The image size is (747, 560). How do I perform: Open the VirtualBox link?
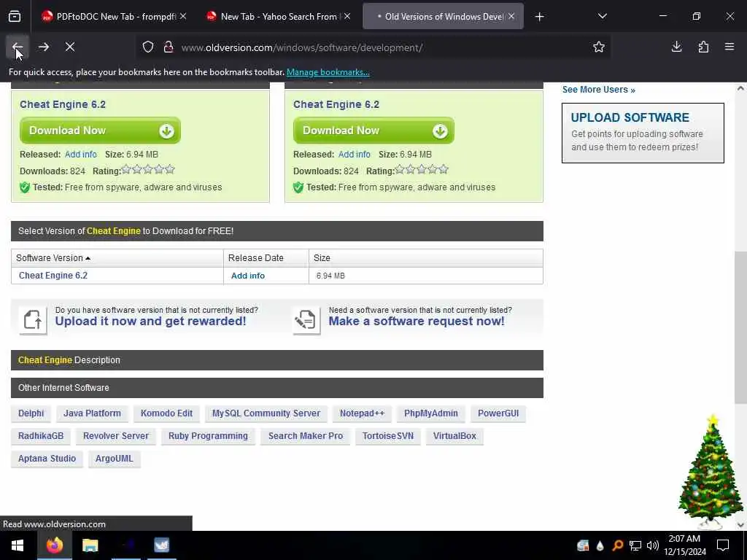point(454,436)
